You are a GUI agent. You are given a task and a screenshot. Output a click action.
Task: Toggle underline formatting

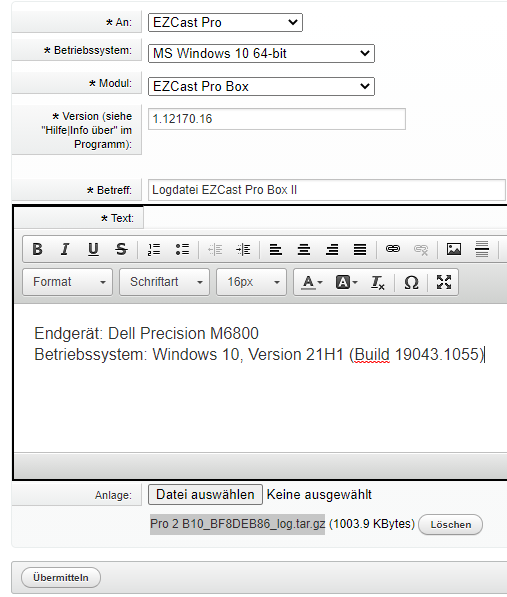(x=93, y=249)
